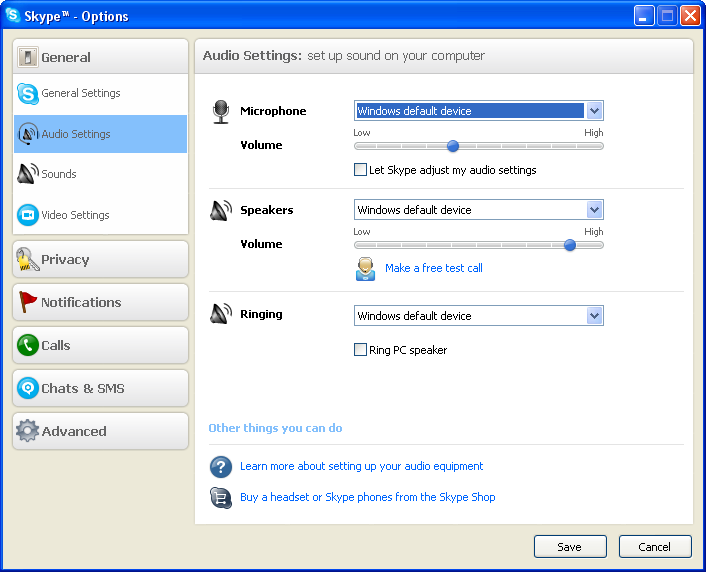Image resolution: width=706 pixels, height=572 pixels.
Task: Click the Advanced gear icon
Action: pos(27,431)
